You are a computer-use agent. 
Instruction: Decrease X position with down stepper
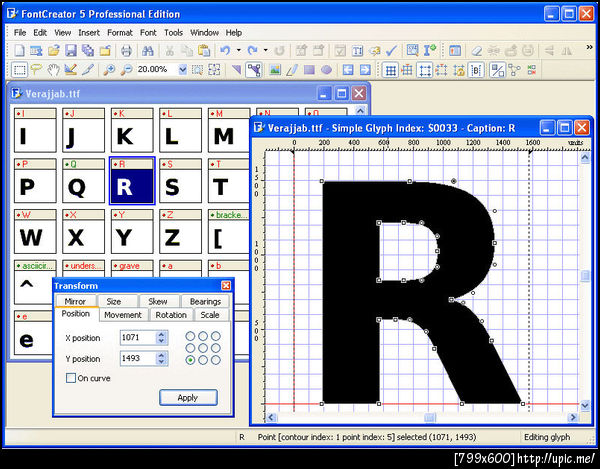161,341
